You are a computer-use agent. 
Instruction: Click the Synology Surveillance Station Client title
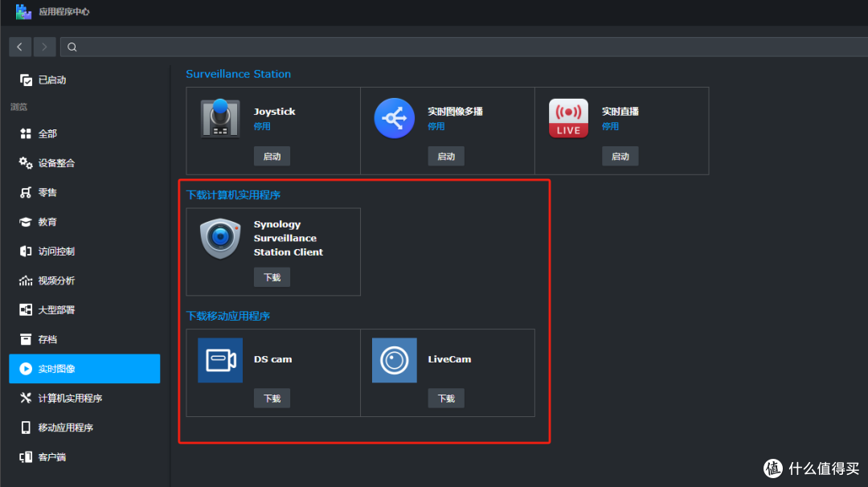click(x=289, y=238)
